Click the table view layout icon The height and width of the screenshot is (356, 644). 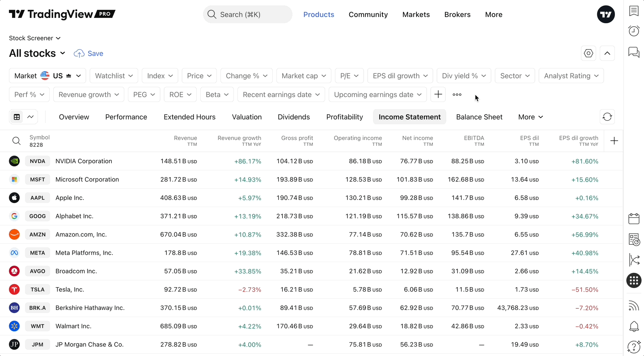tap(17, 117)
